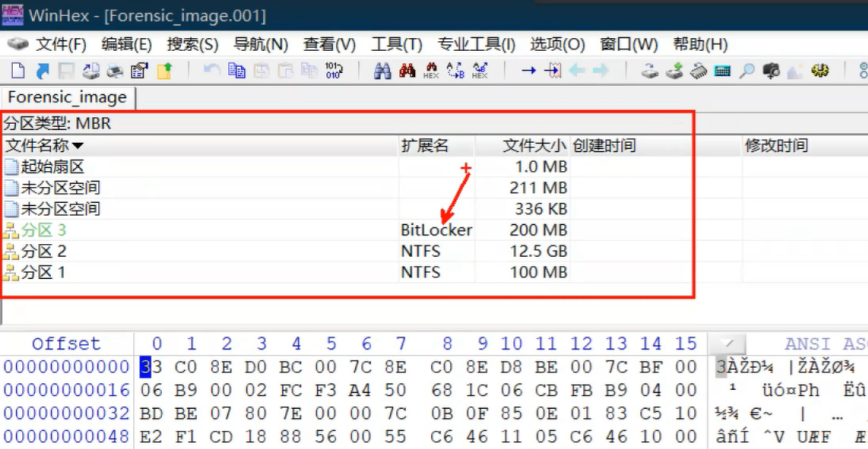The height and width of the screenshot is (449, 868).
Task: Open the 编辑(E) menu
Action: pos(127,45)
